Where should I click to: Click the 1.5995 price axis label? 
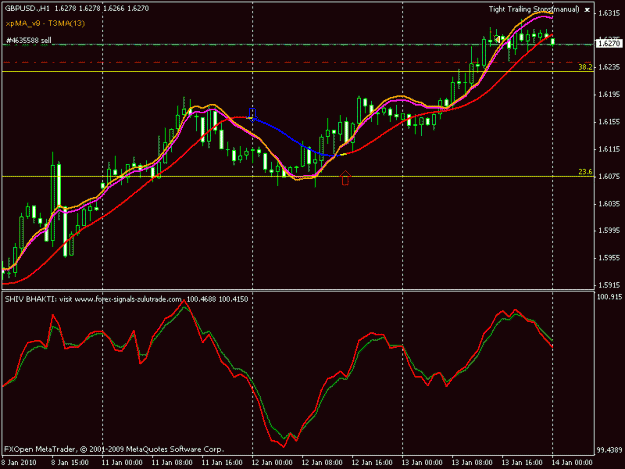coord(609,231)
